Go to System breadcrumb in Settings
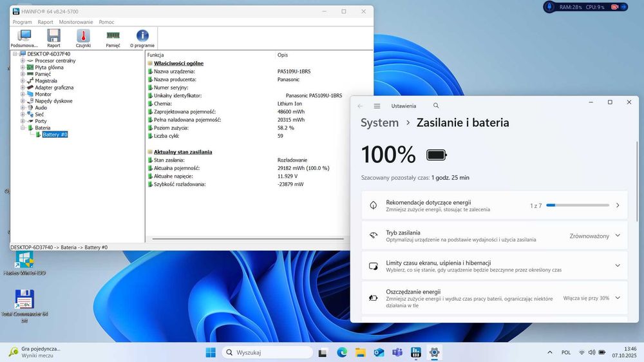This screenshot has height=362, width=644. coord(379,123)
